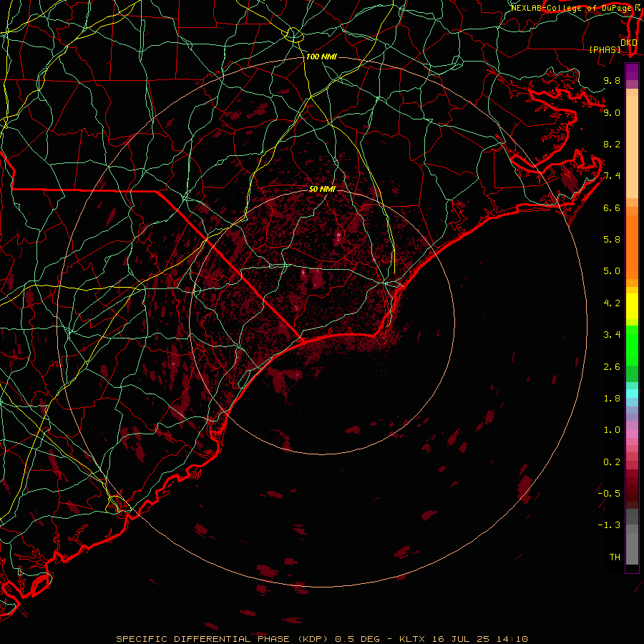Viewport: 644px width, 644px height.
Task: Click the cyan segment of the color bar
Action: [632, 394]
